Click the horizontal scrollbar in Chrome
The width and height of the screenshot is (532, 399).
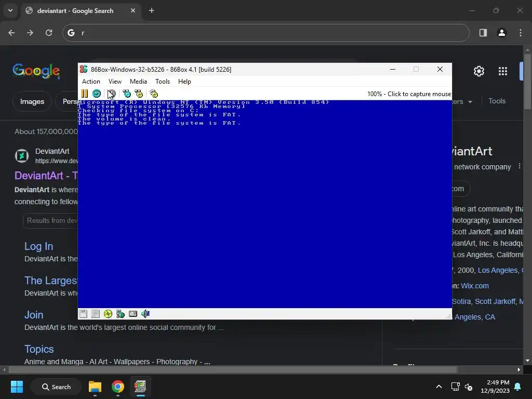coord(233,369)
